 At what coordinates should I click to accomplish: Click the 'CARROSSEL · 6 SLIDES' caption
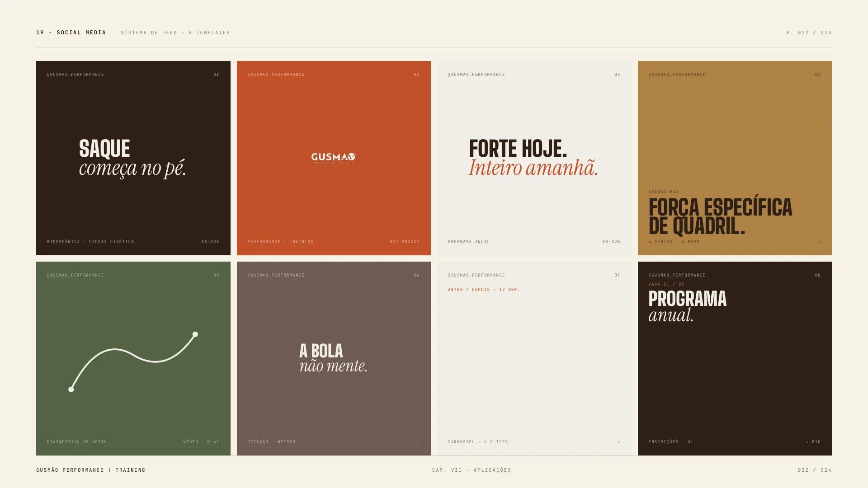[478, 442]
